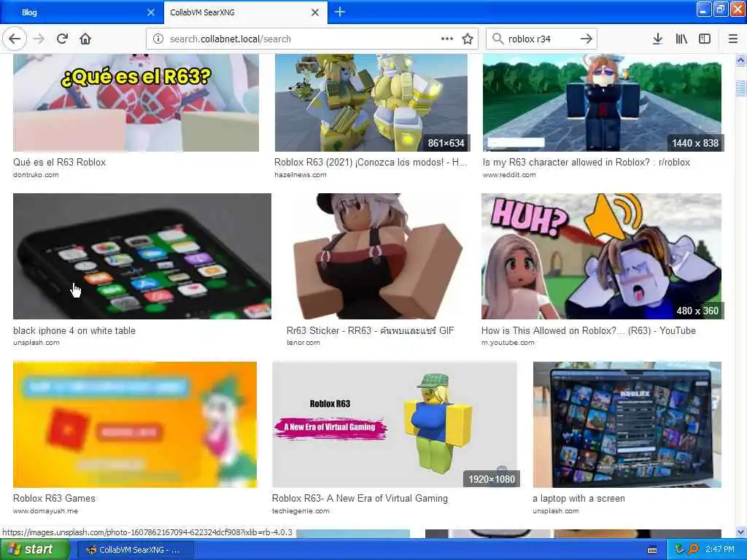Open 'Roblox R63- A New Era' result title
Screen dimensions: 747x560
pos(360,498)
